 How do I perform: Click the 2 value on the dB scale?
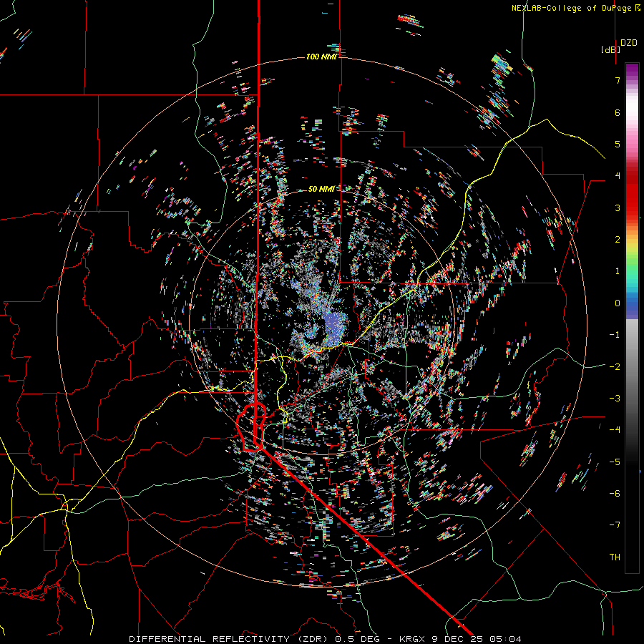pos(618,240)
